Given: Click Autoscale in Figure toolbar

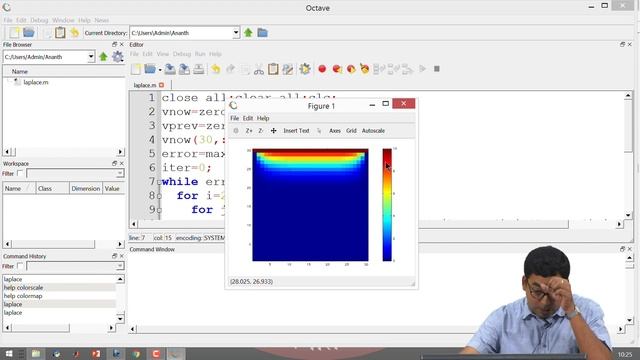Looking at the screenshot, I should [373, 131].
